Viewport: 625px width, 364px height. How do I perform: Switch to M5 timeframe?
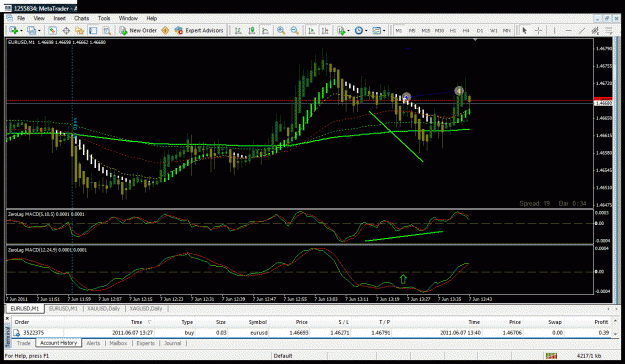point(412,30)
